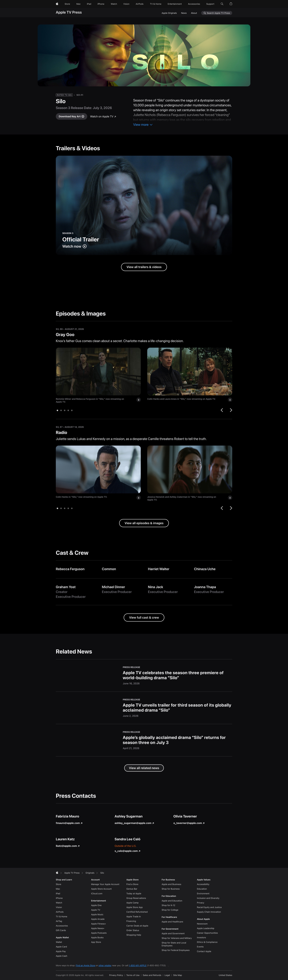Open Apple Originals in the press nav

tap(169, 13)
